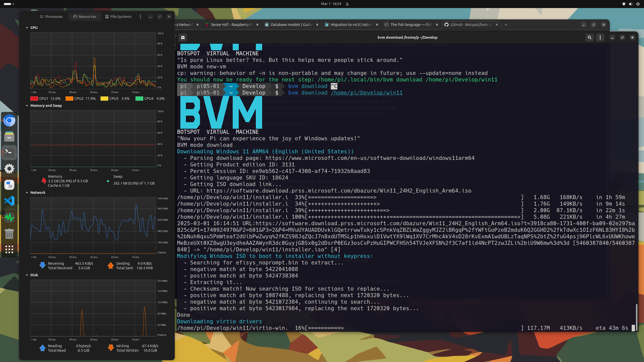Open the power menu icon in top bar
This screenshot has height=362, width=644.
pos(638,4)
